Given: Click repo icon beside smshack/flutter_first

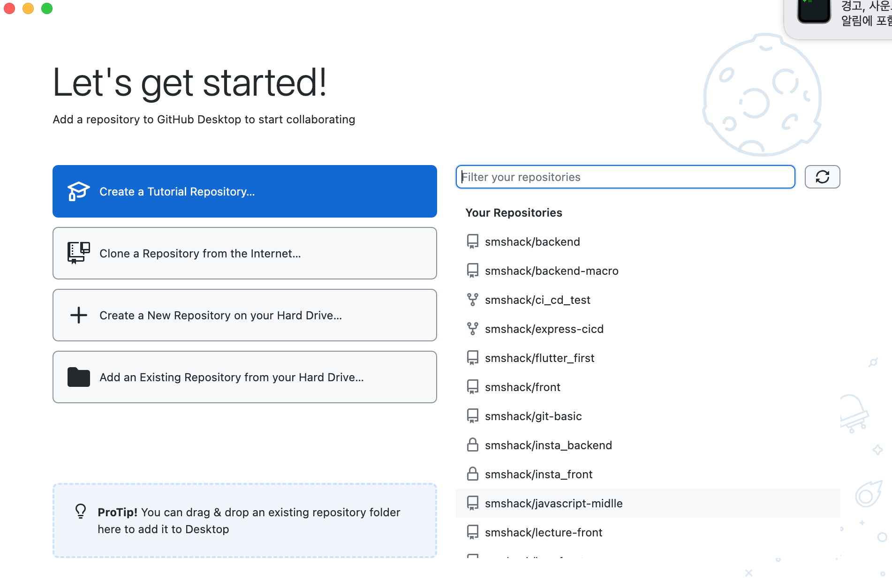Looking at the screenshot, I should (473, 358).
